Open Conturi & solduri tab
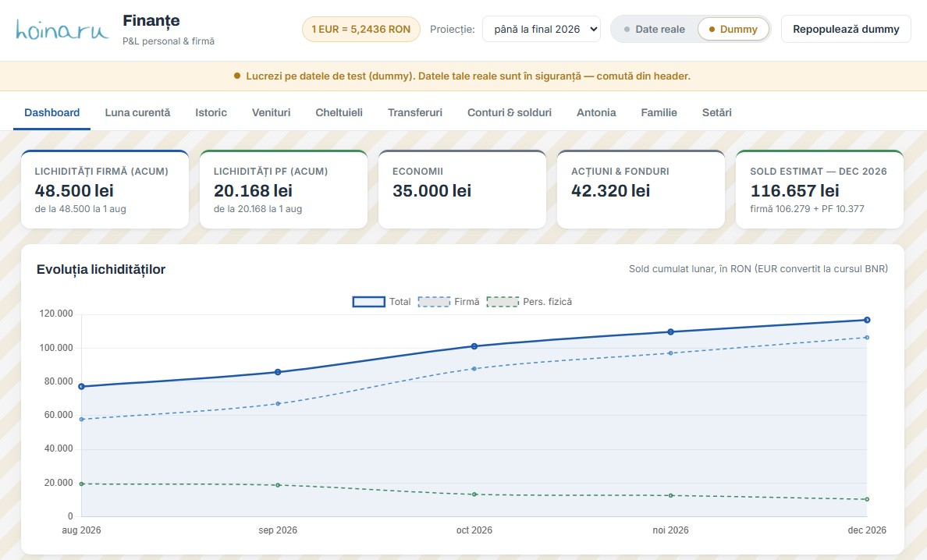Viewport: 927px width, 560px height. pos(509,112)
